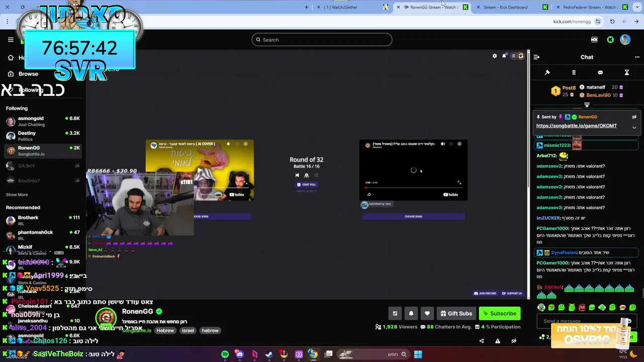Click Show more under Following
The height and width of the screenshot is (362, 644).
coord(17,195)
